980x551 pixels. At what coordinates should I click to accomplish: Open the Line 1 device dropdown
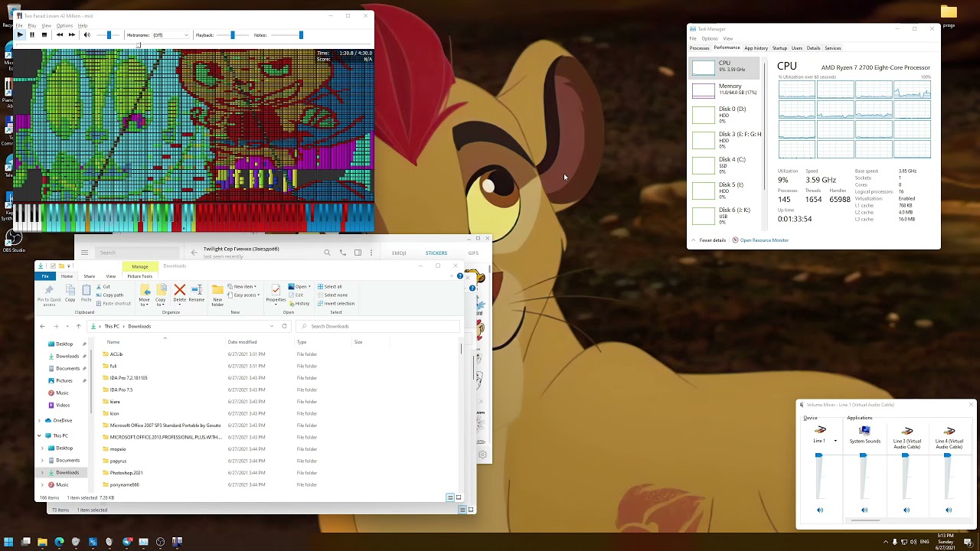click(x=835, y=441)
